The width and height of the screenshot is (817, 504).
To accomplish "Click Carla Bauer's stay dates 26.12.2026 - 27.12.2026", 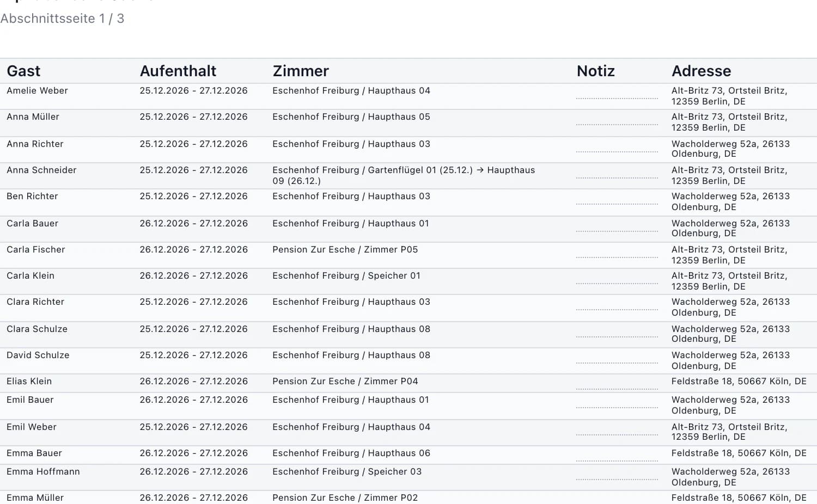I will point(193,224).
